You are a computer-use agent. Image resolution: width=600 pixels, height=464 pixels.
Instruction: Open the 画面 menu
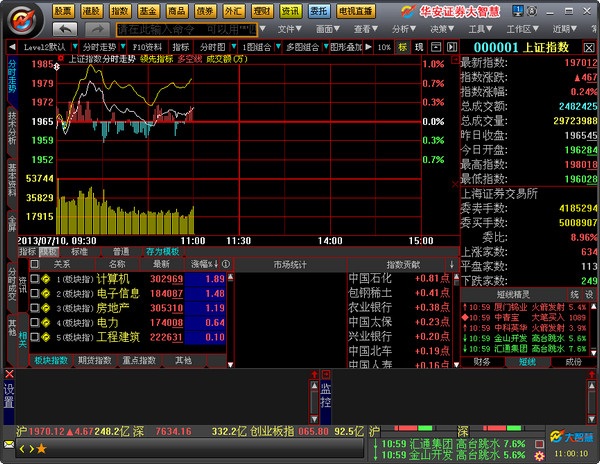coord(328,29)
